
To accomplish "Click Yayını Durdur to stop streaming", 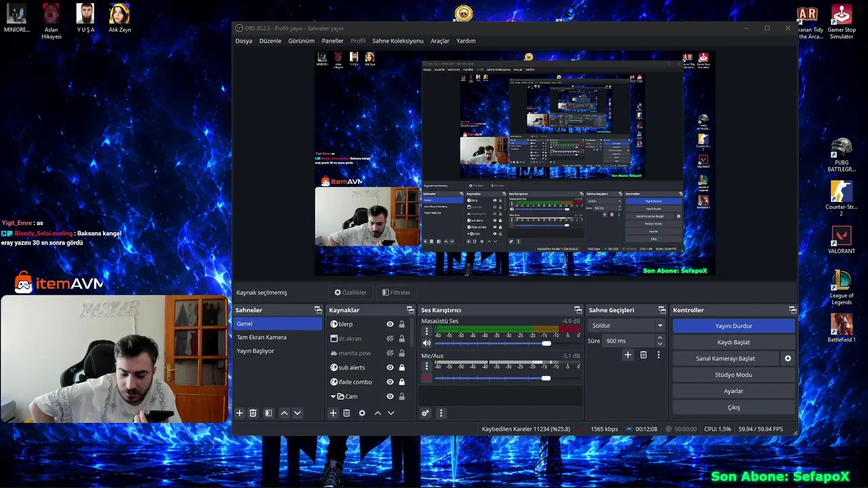I will point(733,326).
